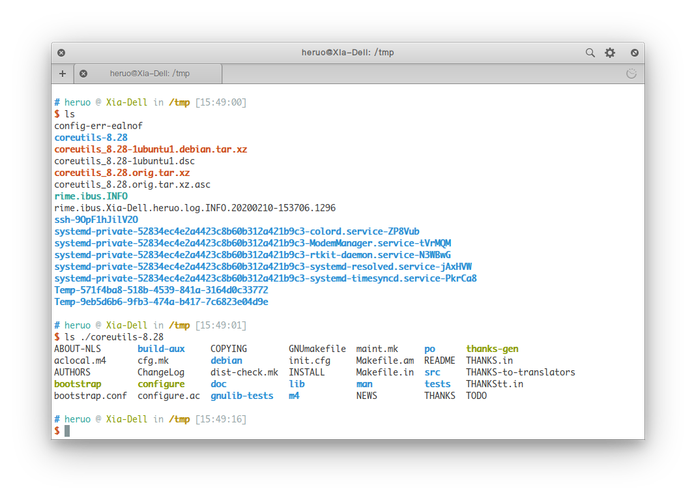
Task: Click the config-err-ealnof file name
Action: pos(98,126)
